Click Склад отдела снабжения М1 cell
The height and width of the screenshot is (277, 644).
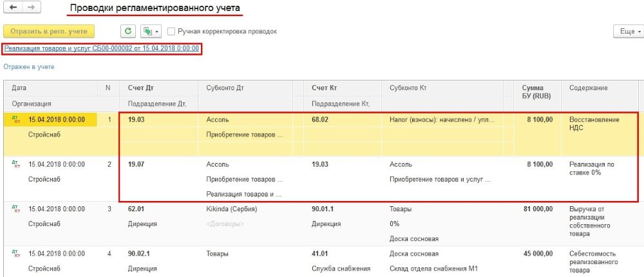[x=433, y=269]
